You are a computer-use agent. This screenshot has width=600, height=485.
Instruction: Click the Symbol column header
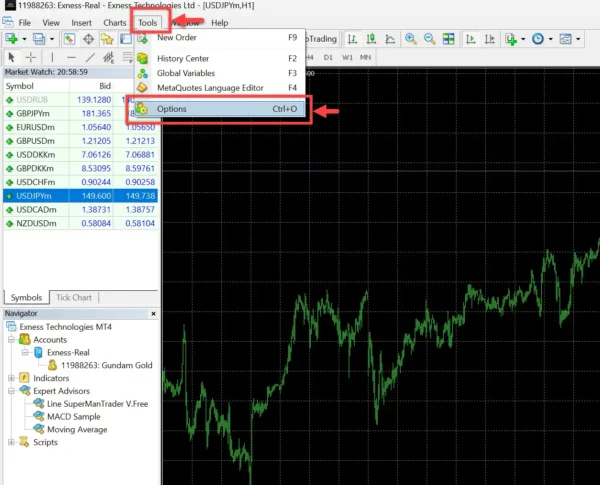(x=36, y=86)
